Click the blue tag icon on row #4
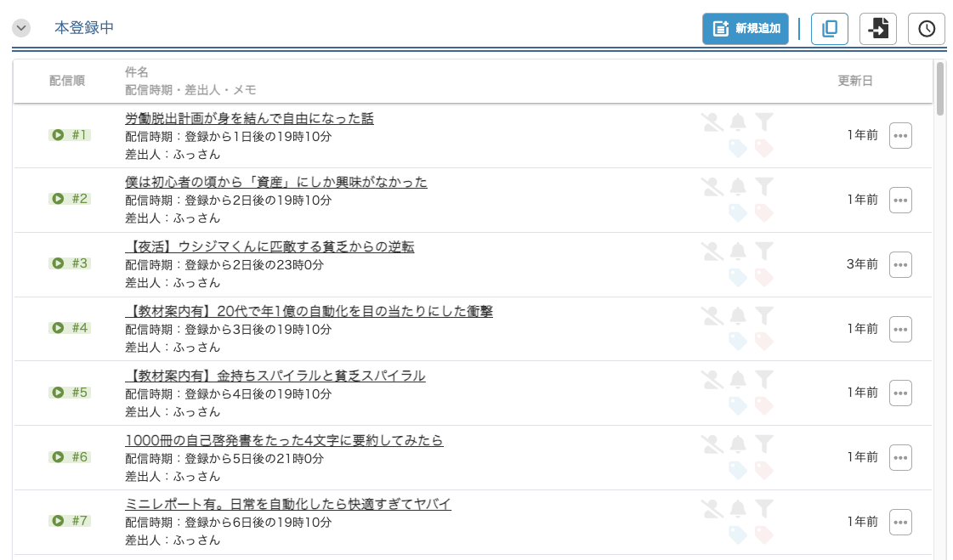The image size is (953, 560). click(738, 341)
